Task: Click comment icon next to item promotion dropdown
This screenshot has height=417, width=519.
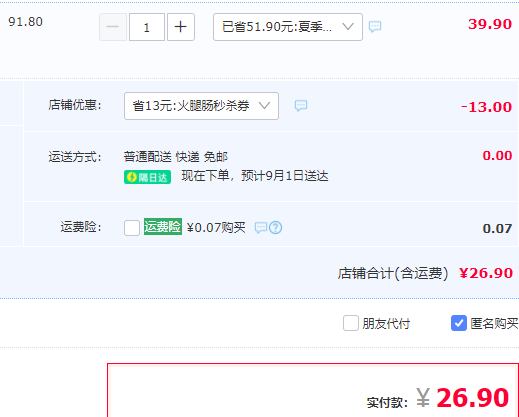Action: coord(375,26)
